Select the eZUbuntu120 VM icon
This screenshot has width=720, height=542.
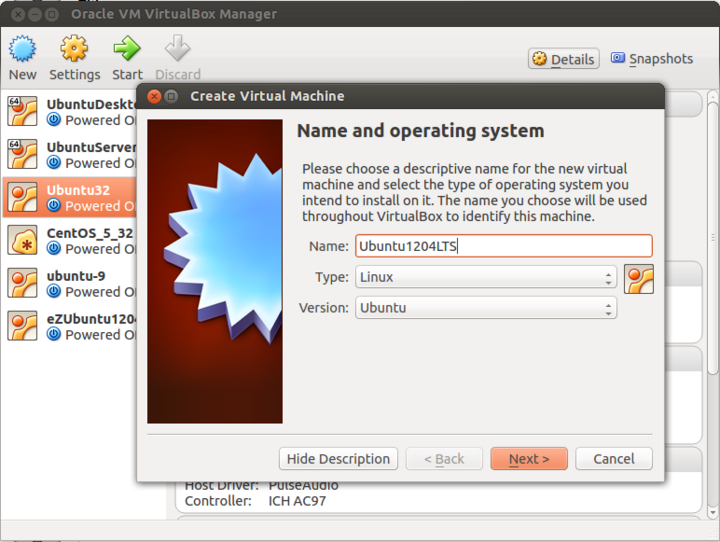pos(22,326)
